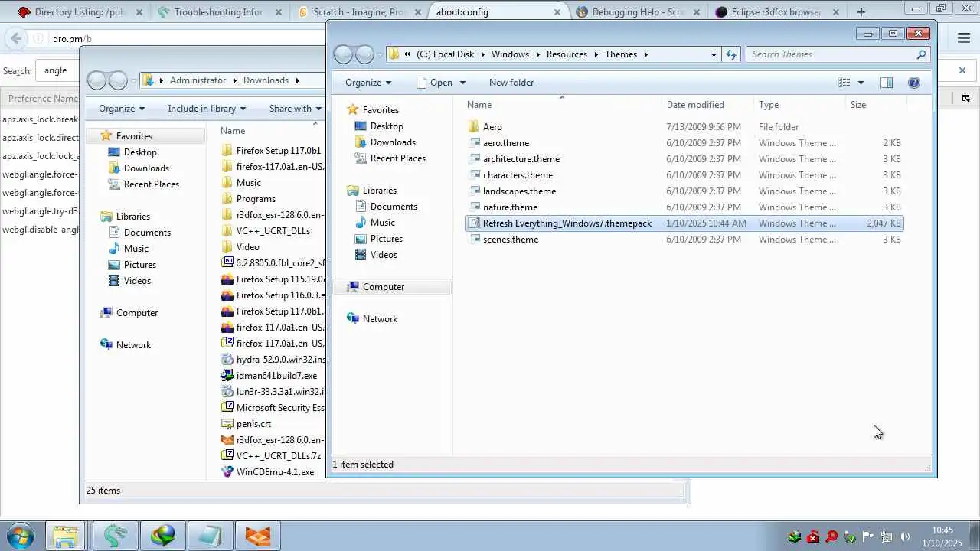Open the Share with dropdown in Downloads
980x551 pixels.
click(x=296, y=109)
